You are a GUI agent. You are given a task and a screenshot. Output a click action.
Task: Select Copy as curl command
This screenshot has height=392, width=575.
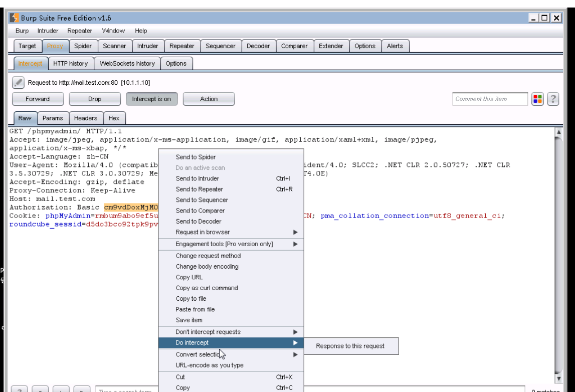click(x=231, y=288)
